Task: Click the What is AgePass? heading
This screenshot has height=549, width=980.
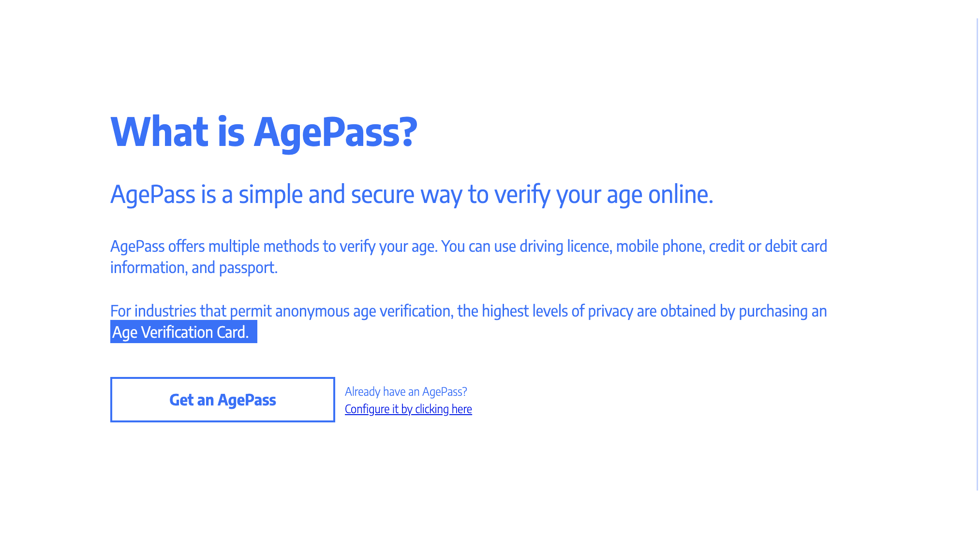Action: [264, 131]
